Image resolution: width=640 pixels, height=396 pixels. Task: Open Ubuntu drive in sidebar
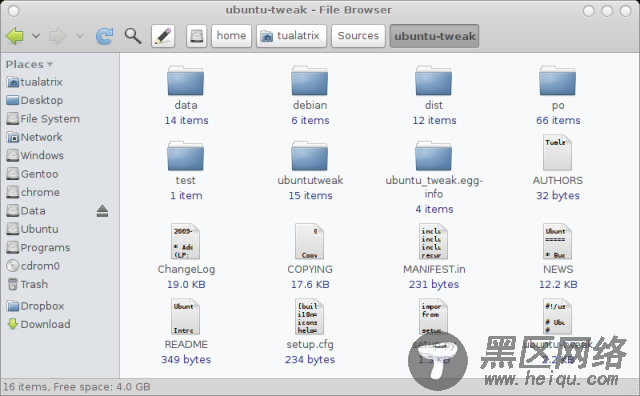pos(32,229)
